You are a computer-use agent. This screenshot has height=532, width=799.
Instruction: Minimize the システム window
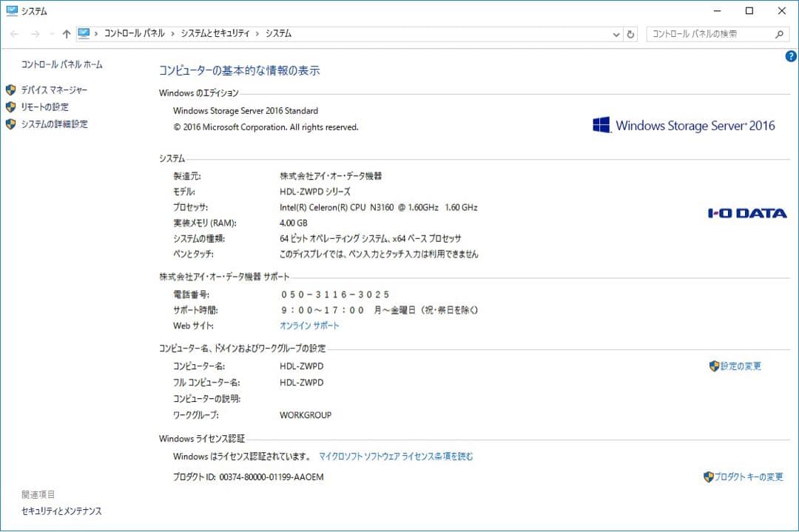coord(717,10)
